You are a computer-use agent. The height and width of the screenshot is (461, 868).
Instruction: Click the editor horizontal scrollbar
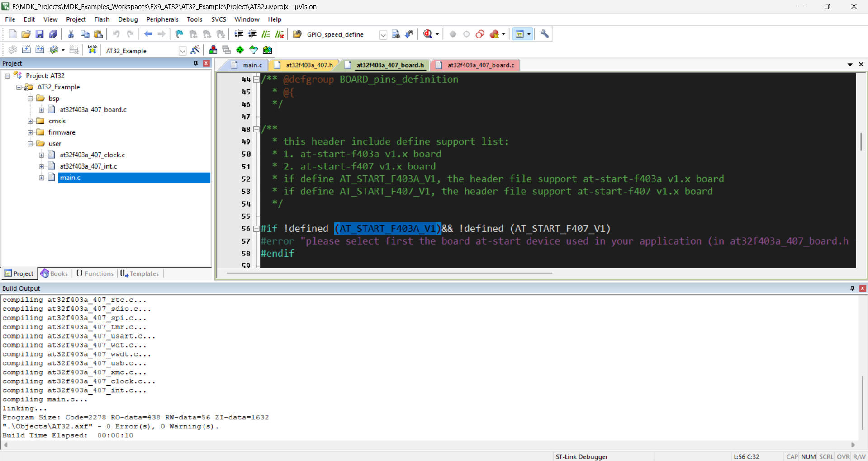click(x=389, y=273)
